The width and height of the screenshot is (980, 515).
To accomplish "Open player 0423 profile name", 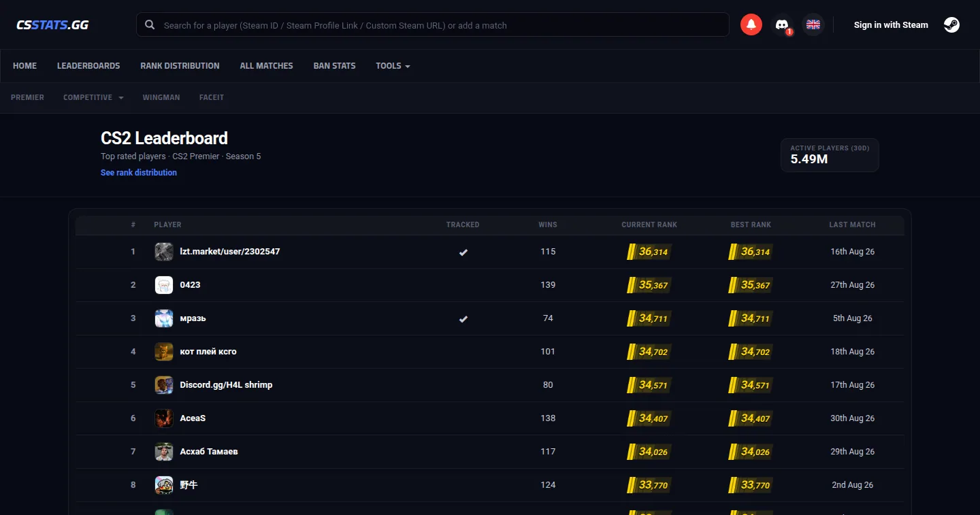I will tap(190, 285).
